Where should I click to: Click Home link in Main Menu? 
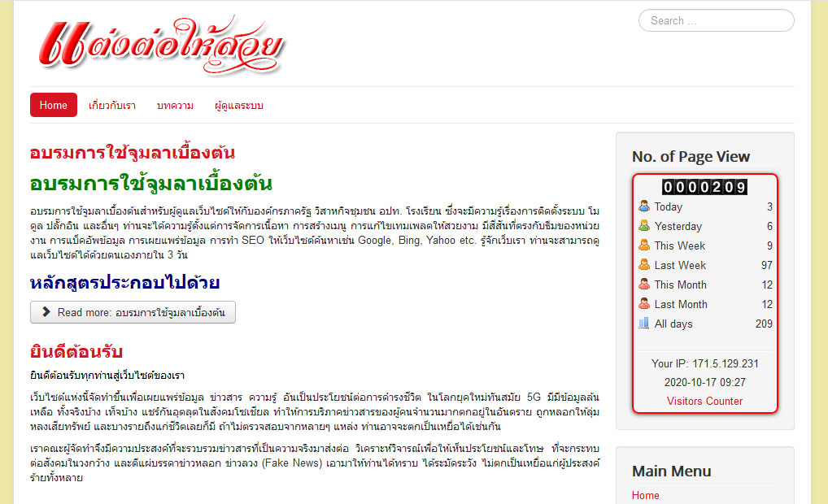(x=646, y=495)
